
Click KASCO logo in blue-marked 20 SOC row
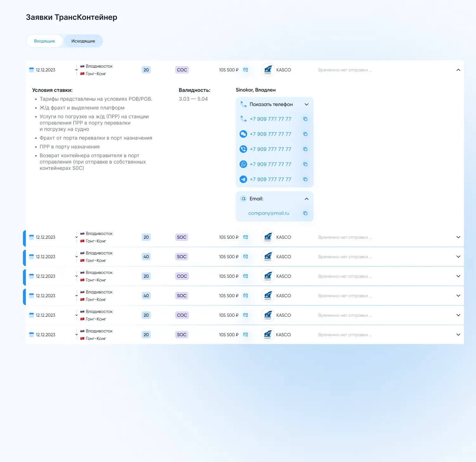(x=268, y=237)
